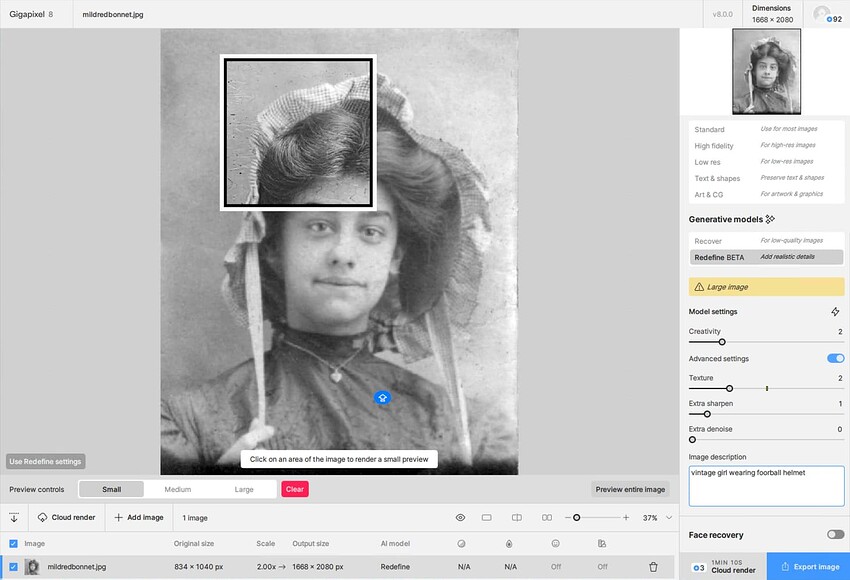Click the Redefine AI model cell in the row
This screenshot has height=580, width=850.
click(x=395, y=567)
